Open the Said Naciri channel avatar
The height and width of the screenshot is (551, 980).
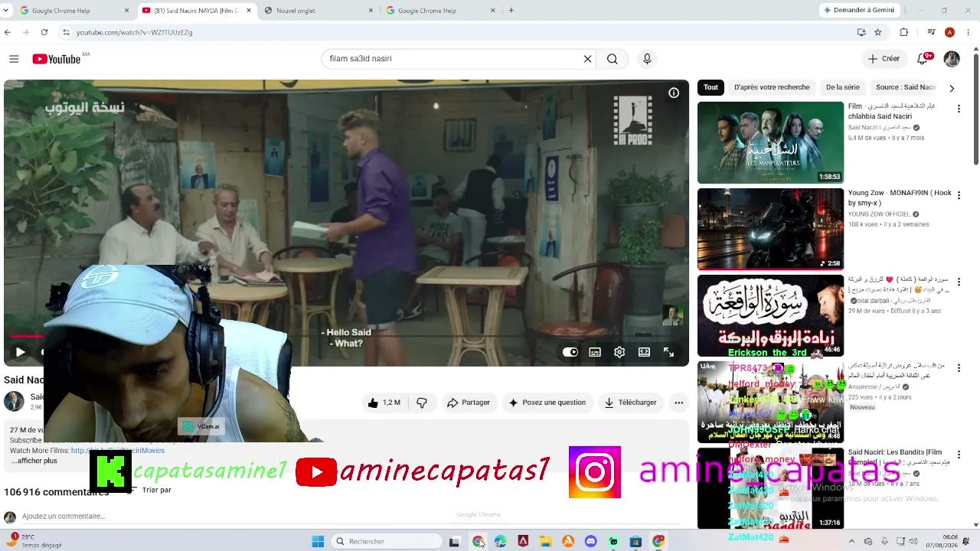(x=14, y=401)
